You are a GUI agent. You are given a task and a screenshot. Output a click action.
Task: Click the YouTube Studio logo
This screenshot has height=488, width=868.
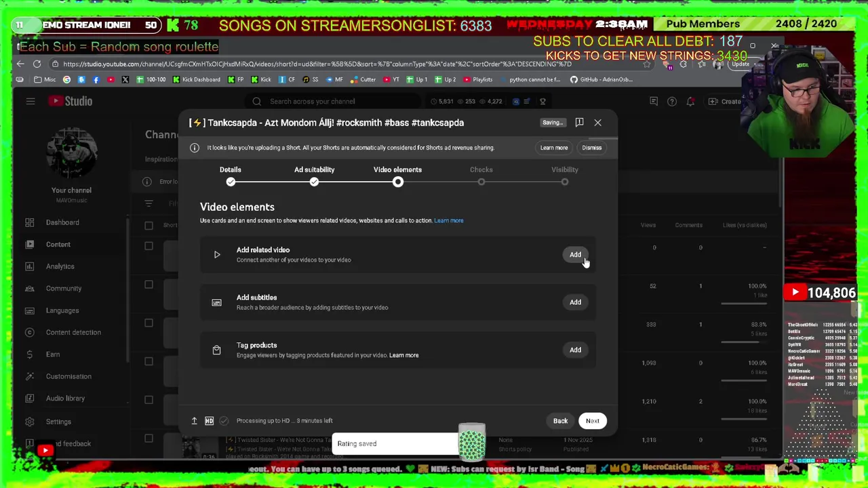[x=70, y=101]
